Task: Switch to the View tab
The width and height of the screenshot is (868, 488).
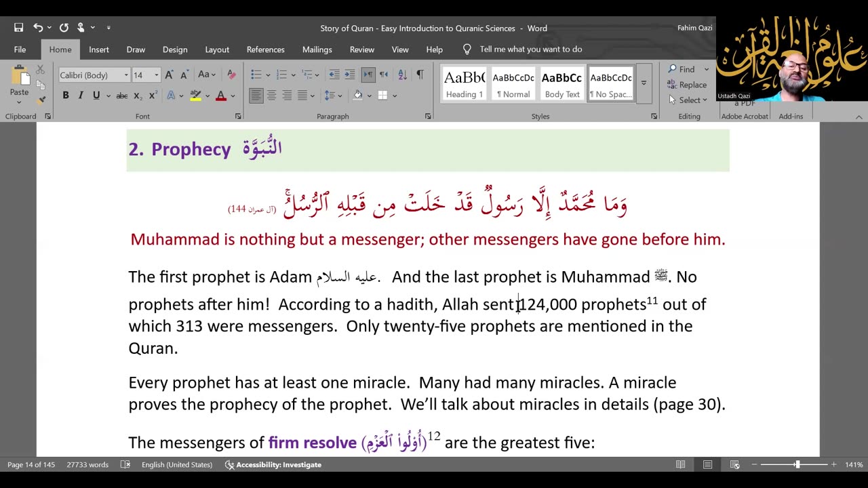Action: pyautogui.click(x=400, y=49)
